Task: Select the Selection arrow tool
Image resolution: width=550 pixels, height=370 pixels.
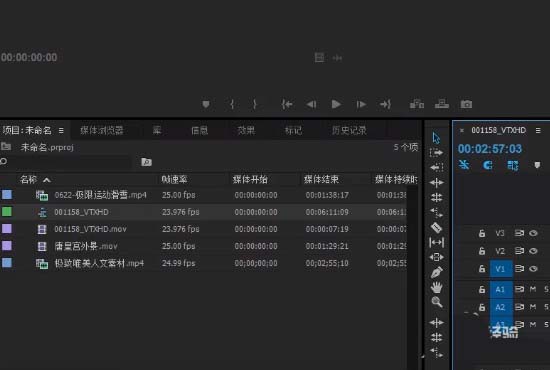Action: point(436,138)
